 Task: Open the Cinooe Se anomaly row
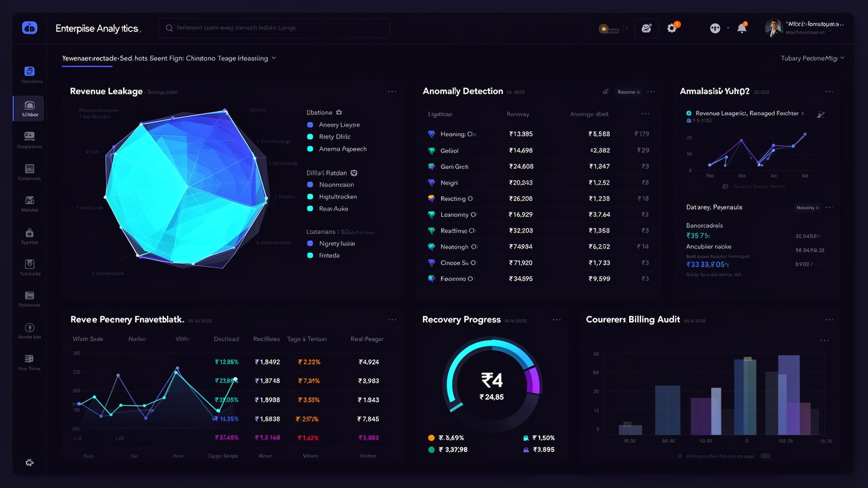(538, 263)
